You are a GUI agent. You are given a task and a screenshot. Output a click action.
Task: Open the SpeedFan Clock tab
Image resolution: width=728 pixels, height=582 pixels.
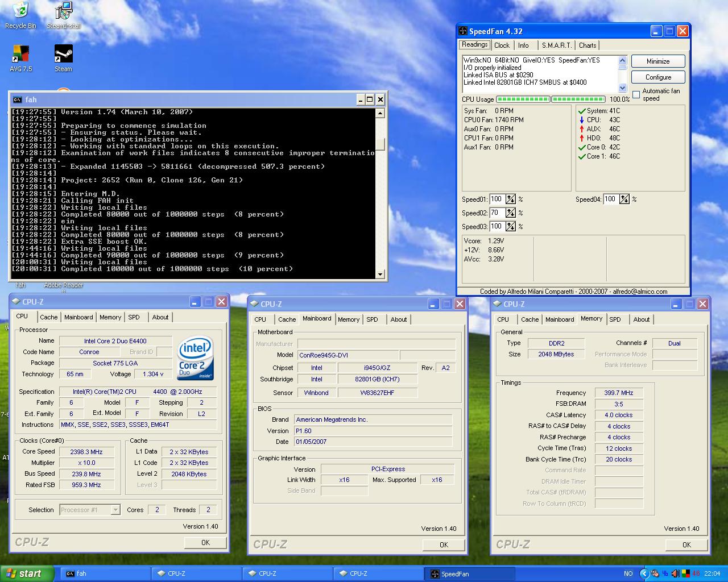pos(502,45)
